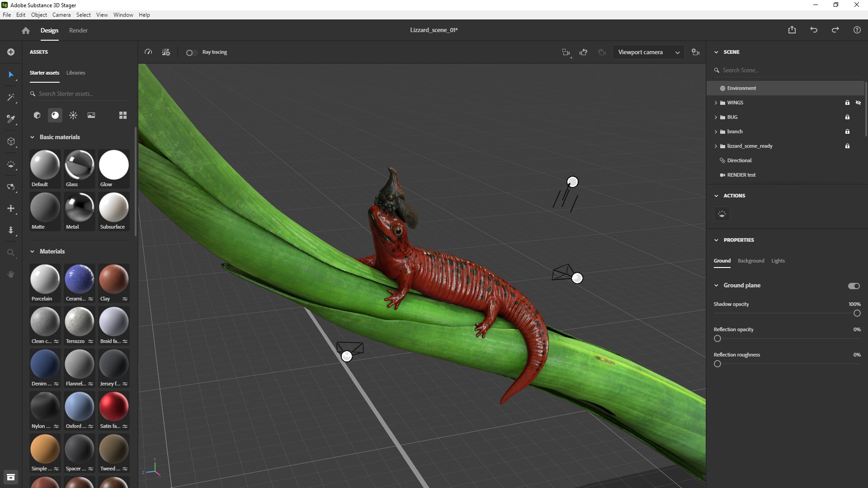
Task: Click the Redo arrow
Action: pyautogui.click(x=835, y=30)
